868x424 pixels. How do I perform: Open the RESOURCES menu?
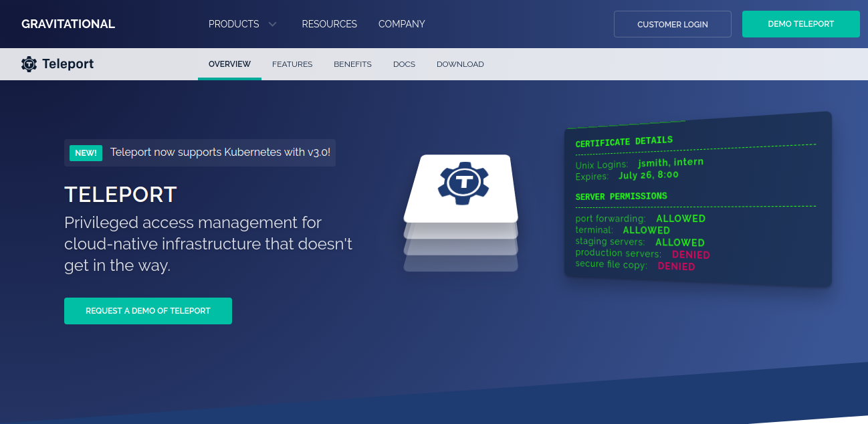pos(329,24)
